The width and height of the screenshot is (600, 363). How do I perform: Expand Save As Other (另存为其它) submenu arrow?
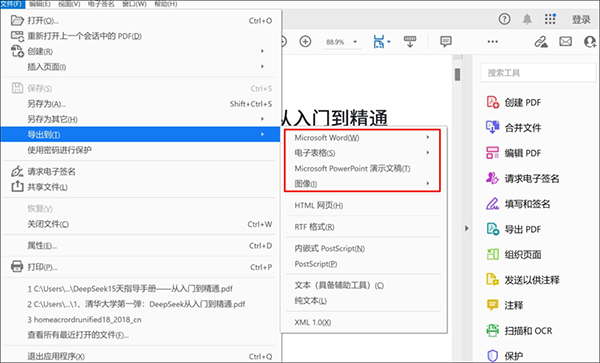coord(262,119)
